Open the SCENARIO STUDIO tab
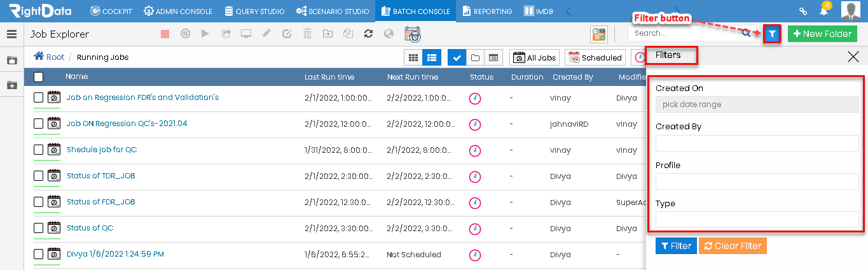This screenshot has height=270, width=868. (x=332, y=11)
